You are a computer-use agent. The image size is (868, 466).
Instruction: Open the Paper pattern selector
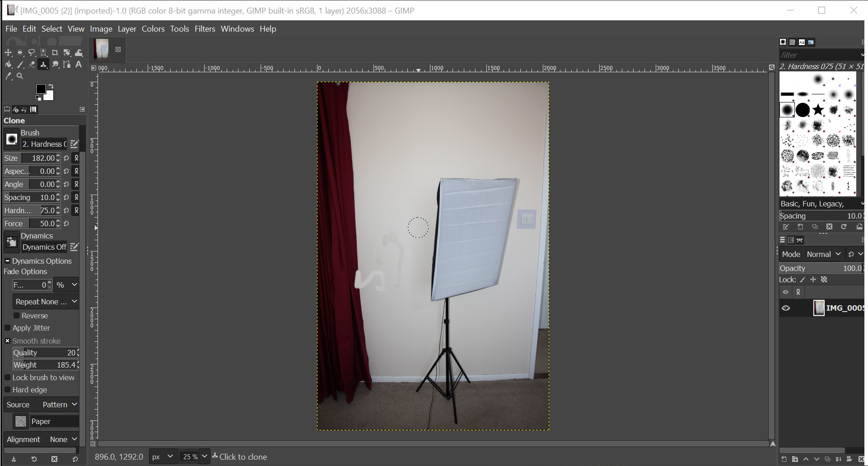21,421
